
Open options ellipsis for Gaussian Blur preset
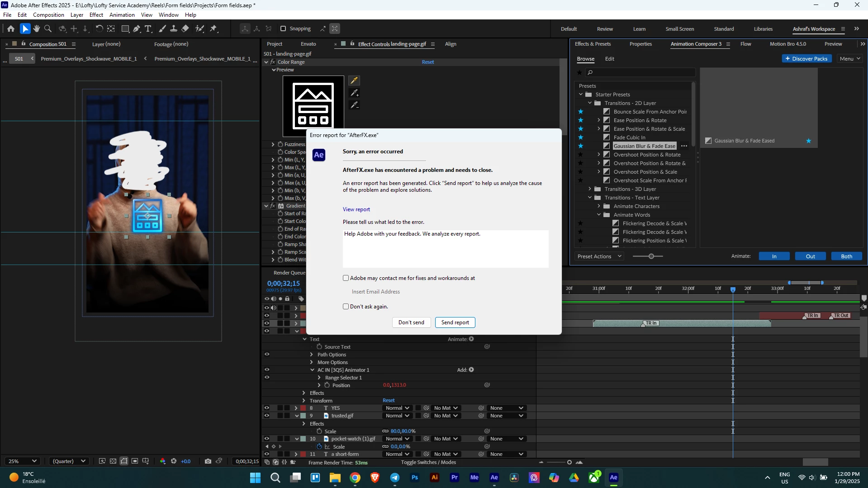(684, 146)
